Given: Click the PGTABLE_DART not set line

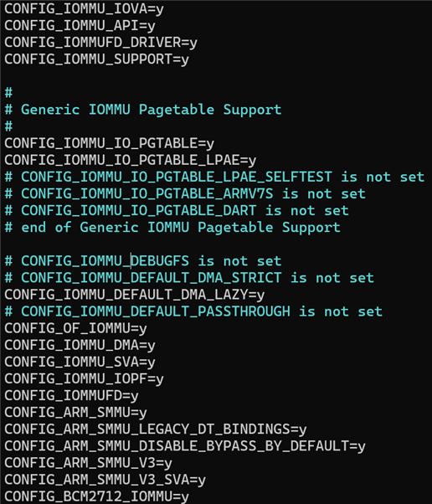Looking at the screenshot, I should (x=177, y=210).
